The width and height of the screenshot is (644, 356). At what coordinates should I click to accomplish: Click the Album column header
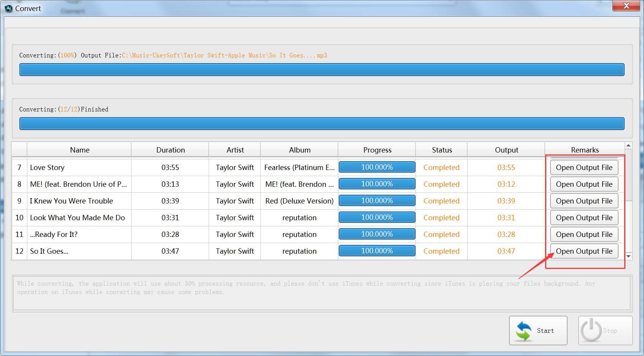[300, 150]
